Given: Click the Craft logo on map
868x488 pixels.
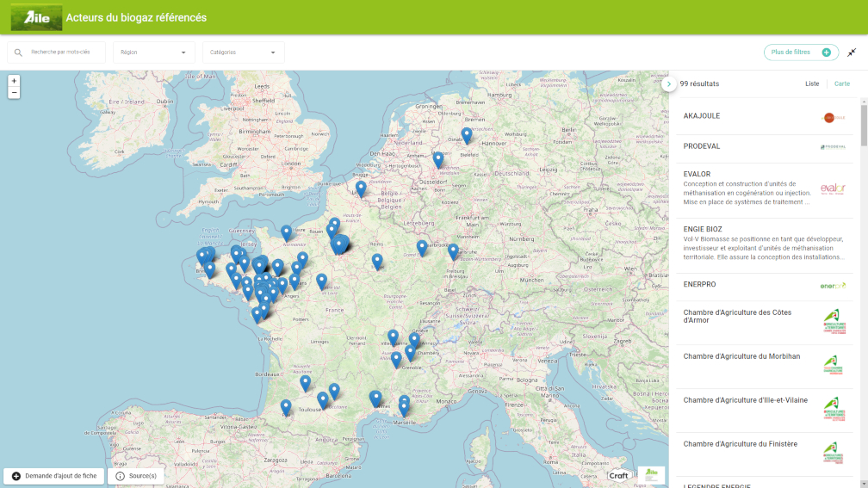Looking at the screenshot, I should (x=618, y=475).
